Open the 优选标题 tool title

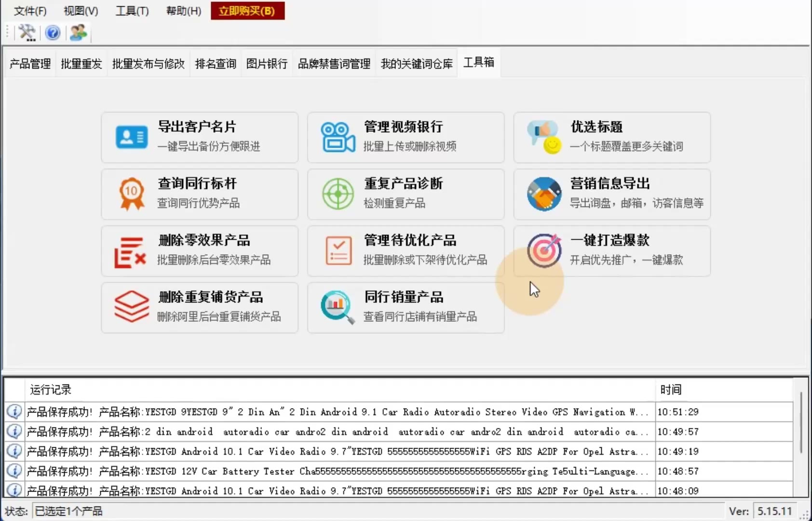(596, 127)
